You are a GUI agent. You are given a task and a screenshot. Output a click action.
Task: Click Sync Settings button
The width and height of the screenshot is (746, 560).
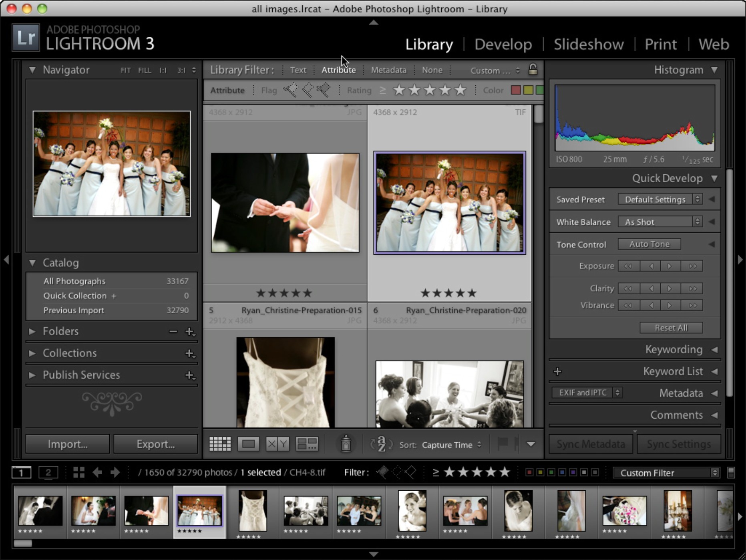(679, 444)
